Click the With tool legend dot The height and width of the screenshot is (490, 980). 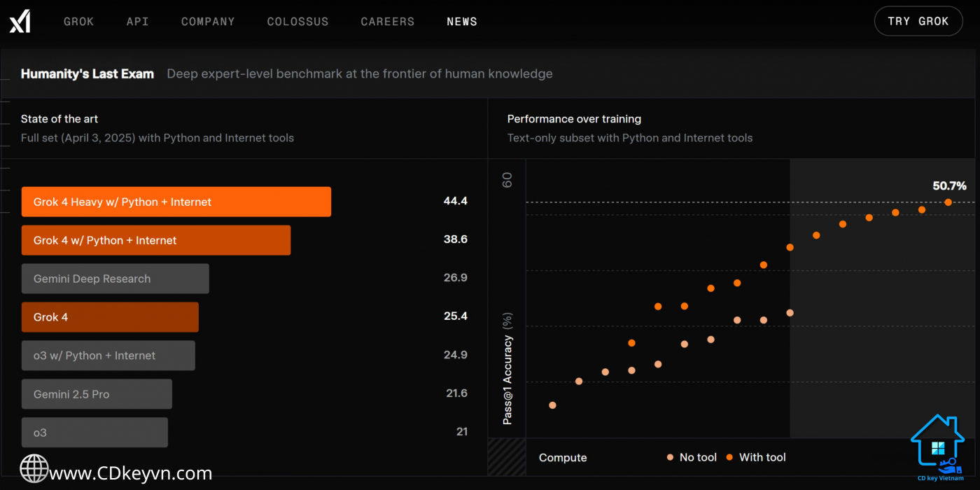(x=729, y=457)
